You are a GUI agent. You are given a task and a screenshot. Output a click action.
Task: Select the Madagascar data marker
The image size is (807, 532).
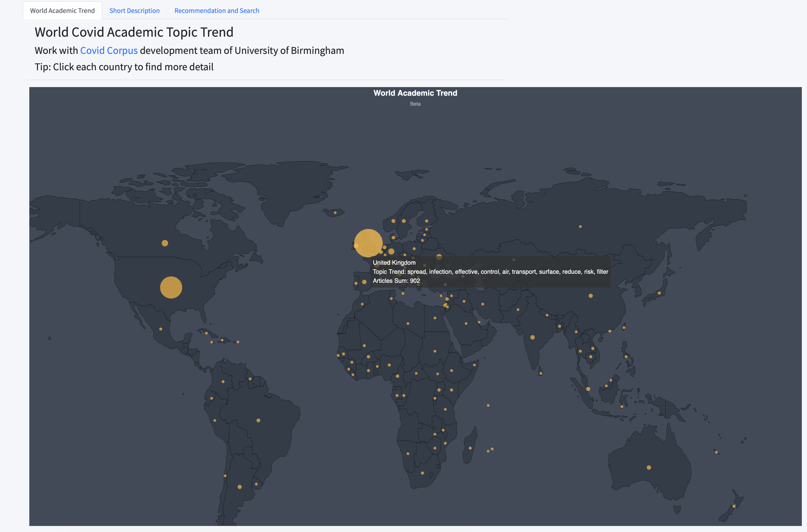470,448
